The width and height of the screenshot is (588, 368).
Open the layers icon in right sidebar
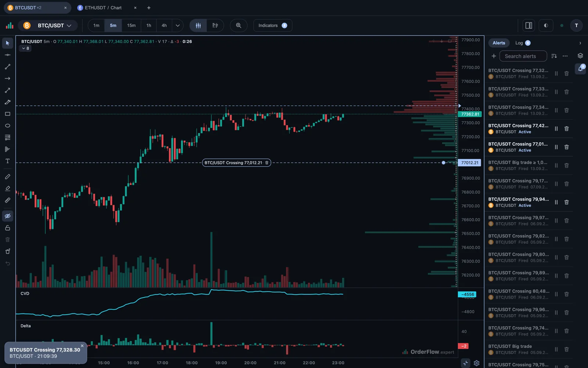580,56
